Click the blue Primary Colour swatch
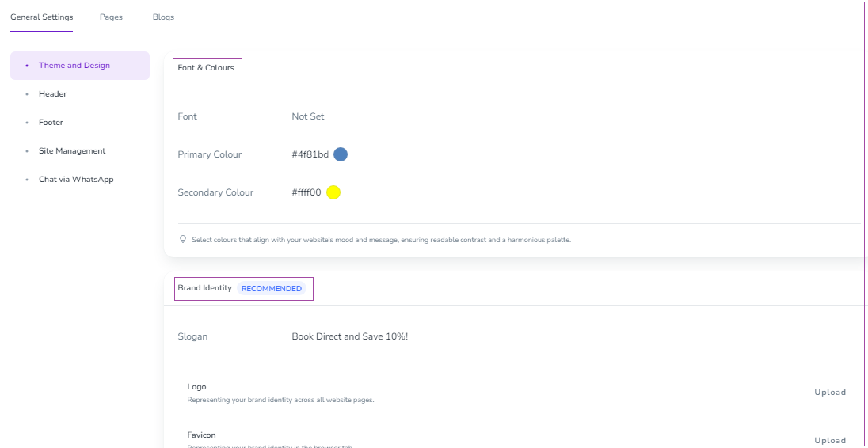 click(341, 154)
